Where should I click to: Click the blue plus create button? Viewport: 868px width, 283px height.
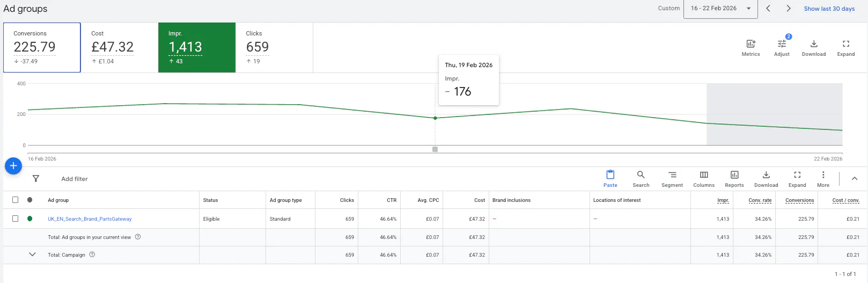13,166
